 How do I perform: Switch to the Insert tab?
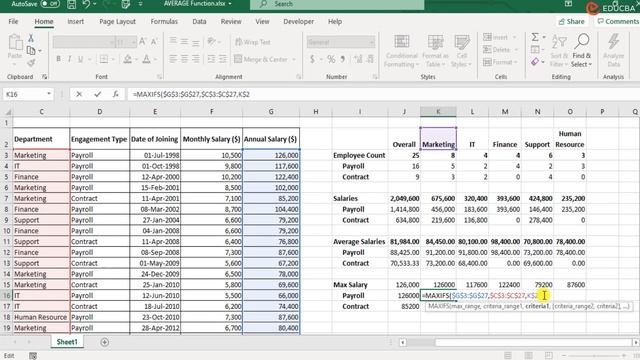tap(76, 22)
